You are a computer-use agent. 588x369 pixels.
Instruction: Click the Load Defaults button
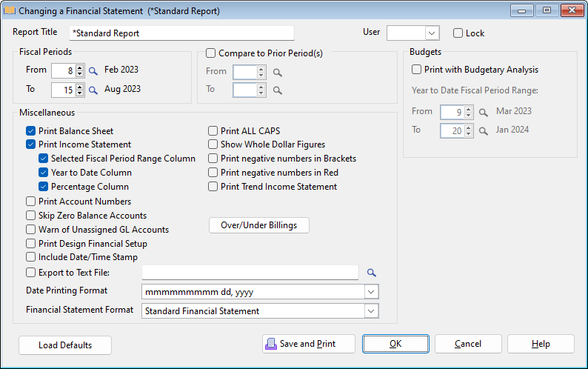click(65, 345)
